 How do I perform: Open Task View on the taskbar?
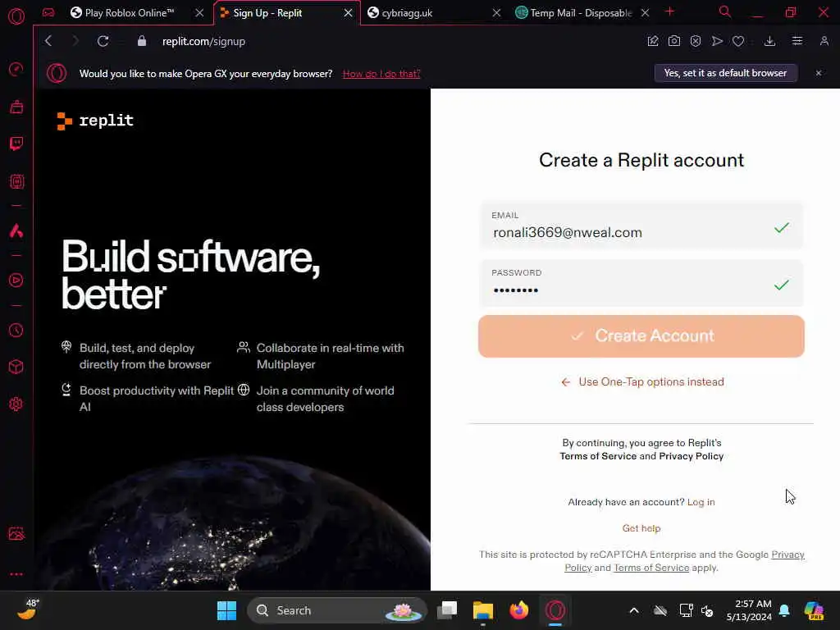447,610
